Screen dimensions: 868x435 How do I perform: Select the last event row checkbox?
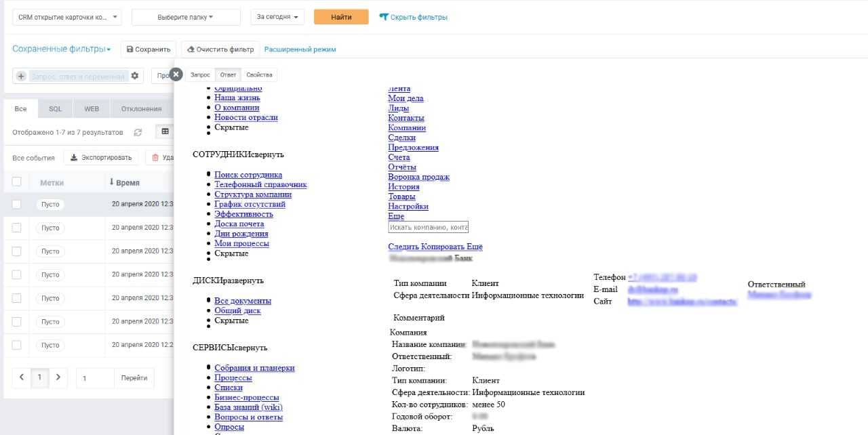pyautogui.click(x=17, y=345)
